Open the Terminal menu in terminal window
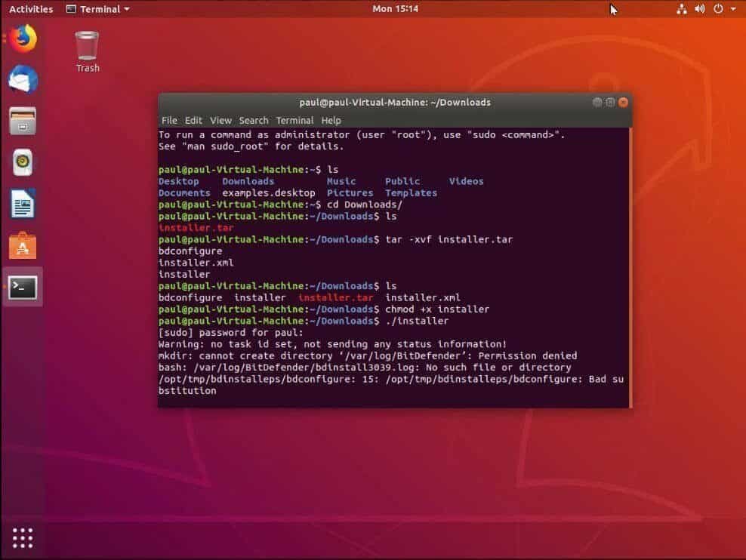The width and height of the screenshot is (746, 560). pos(294,120)
